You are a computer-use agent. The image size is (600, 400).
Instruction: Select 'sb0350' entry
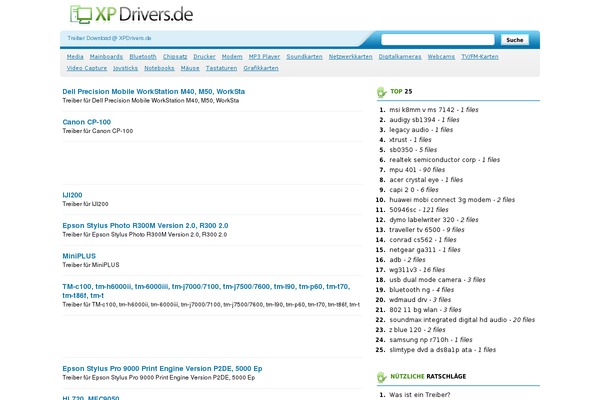coord(401,150)
